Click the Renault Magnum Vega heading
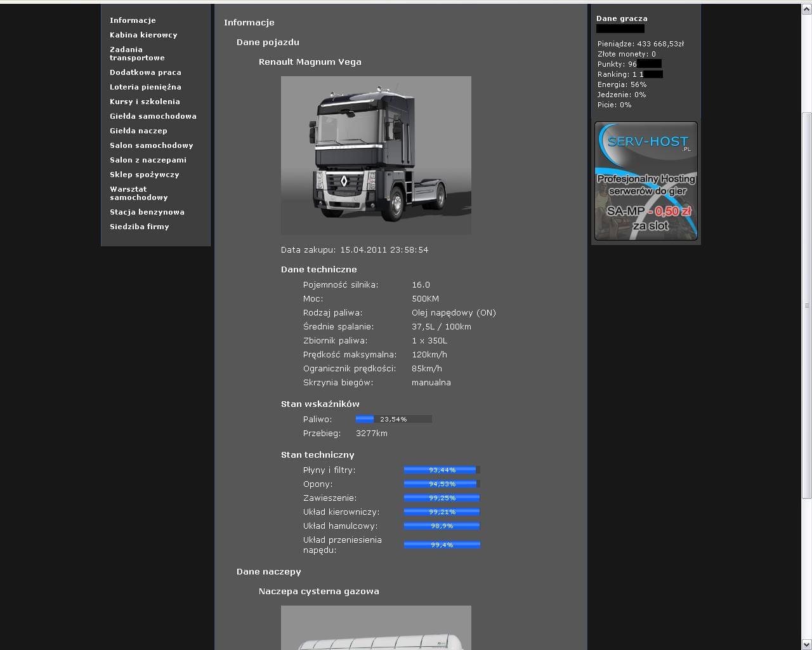812x650 pixels. coord(310,62)
